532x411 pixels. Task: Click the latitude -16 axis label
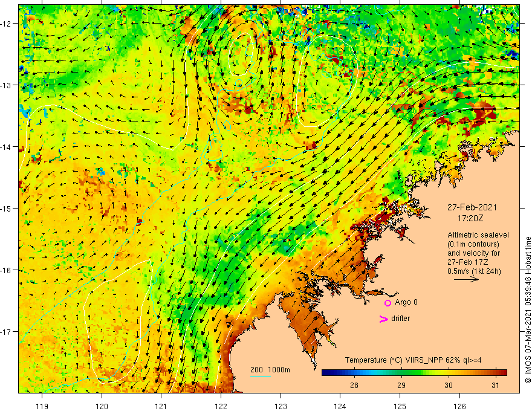pos(6,270)
